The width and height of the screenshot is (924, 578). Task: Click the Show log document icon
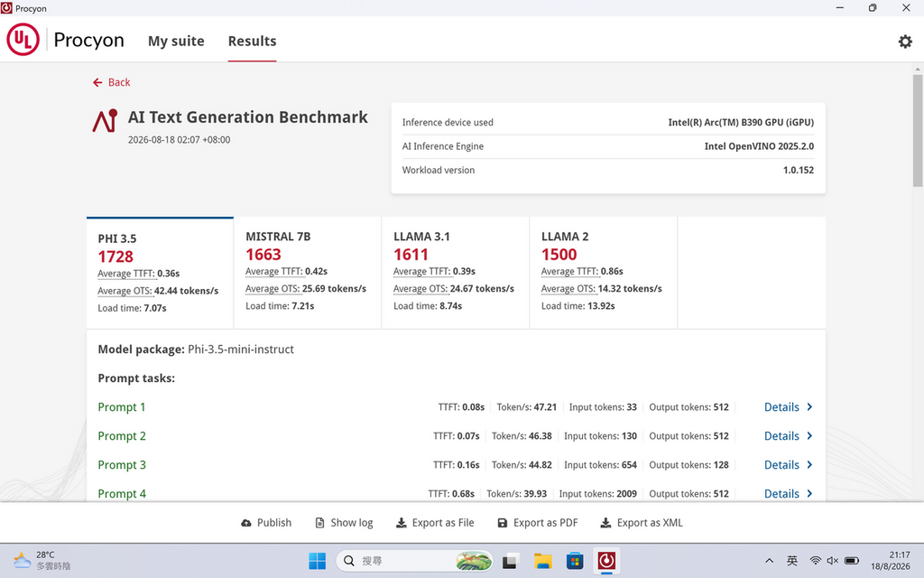[x=319, y=523]
